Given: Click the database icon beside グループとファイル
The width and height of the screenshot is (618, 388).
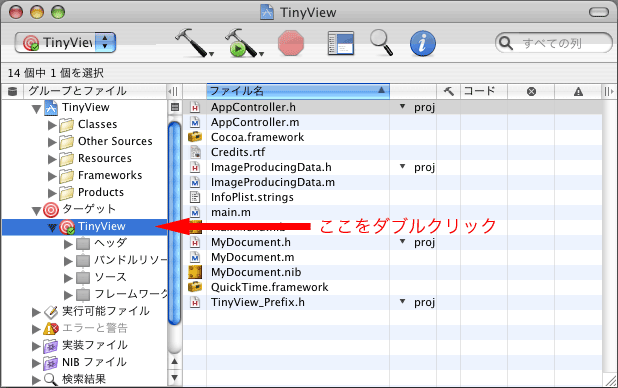Looking at the screenshot, I should click(13, 91).
